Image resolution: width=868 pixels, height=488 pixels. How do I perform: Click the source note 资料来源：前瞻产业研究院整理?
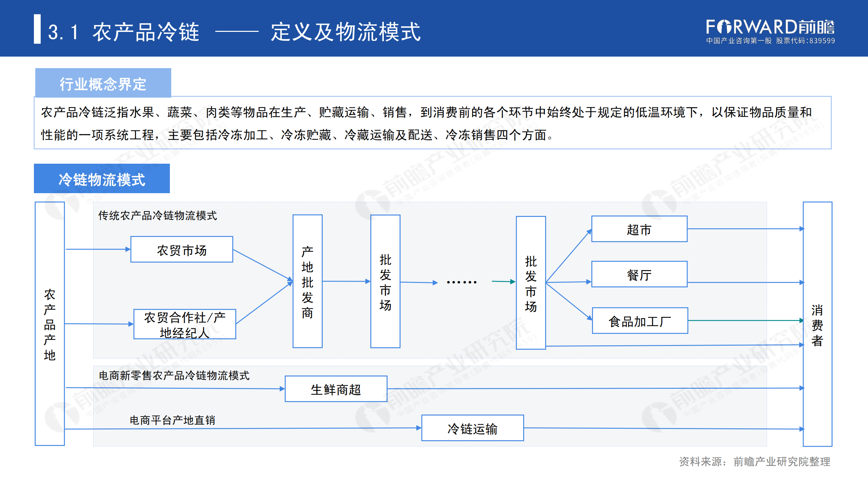tap(755, 462)
